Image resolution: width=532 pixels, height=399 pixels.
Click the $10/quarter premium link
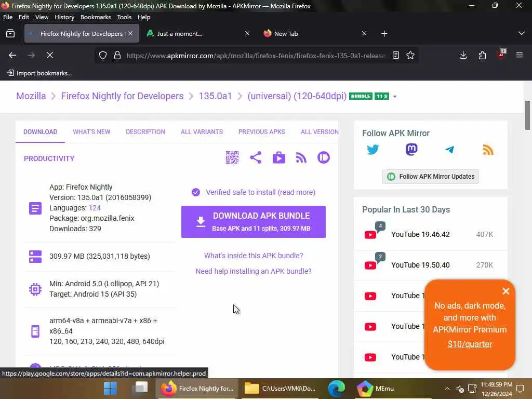470,344
